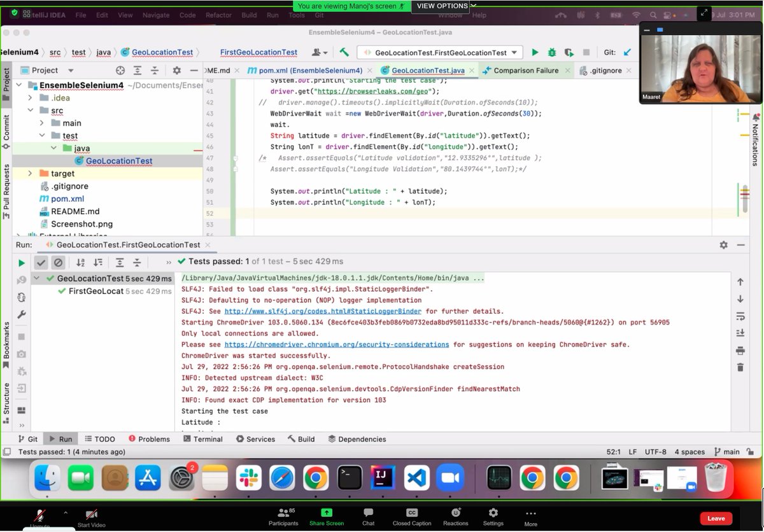The width and height of the screenshot is (764, 532).
Task: Click Maaret's video thumbnail
Action: coord(700,63)
